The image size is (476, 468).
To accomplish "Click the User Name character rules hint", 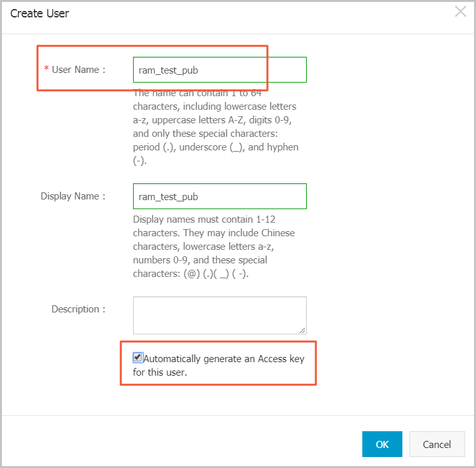I will (x=216, y=127).
